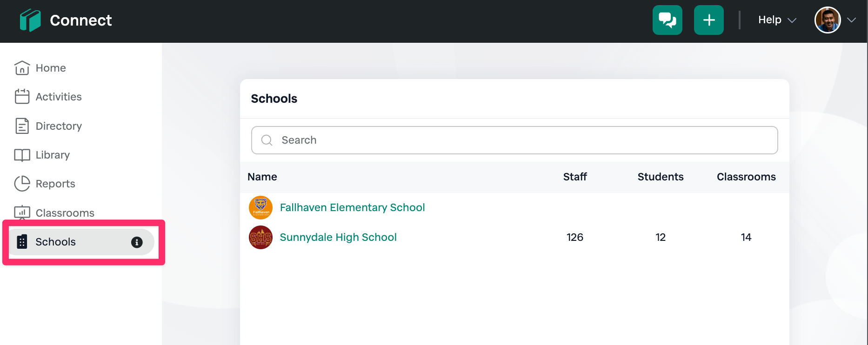Open the chat messages icon button

[x=667, y=20]
